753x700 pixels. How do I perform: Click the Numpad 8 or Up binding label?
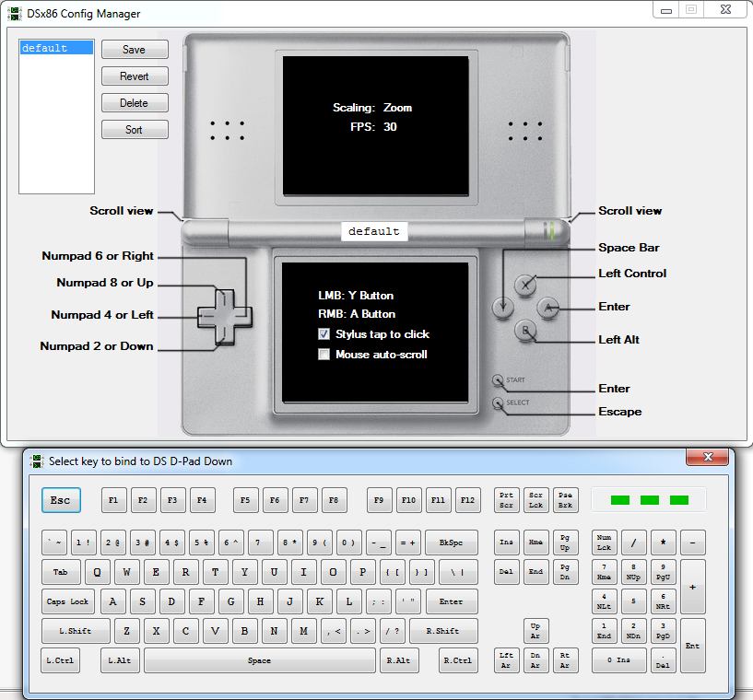coord(105,283)
